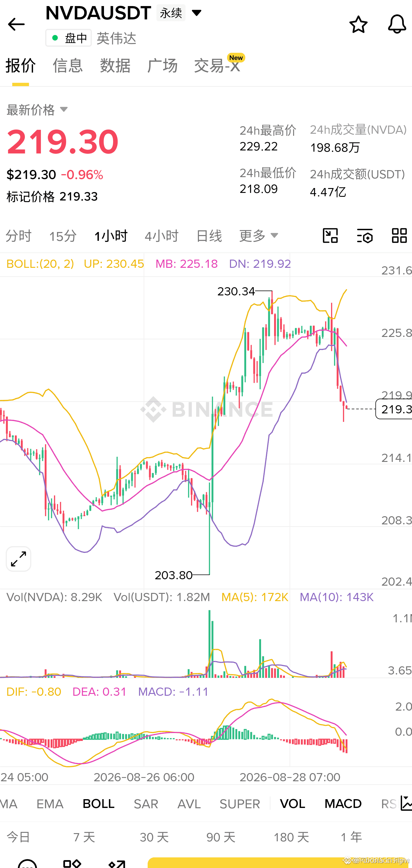Enable the SUPER indicator
Screen dimensions: 412x868
pyautogui.click(x=240, y=804)
